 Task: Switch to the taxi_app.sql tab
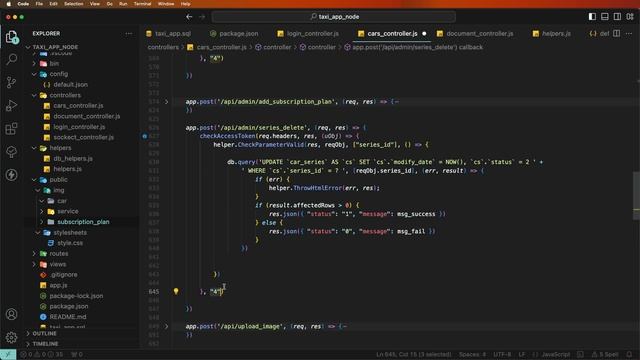coord(173,33)
